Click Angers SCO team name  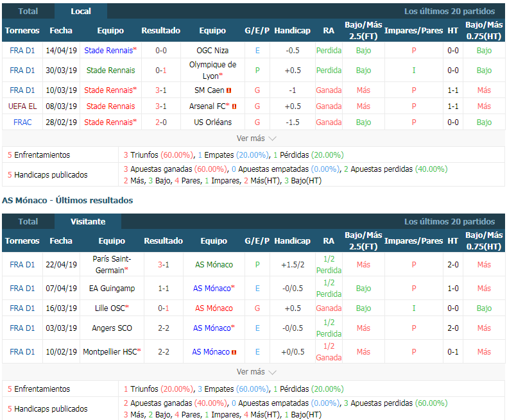click(x=112, y=328)
